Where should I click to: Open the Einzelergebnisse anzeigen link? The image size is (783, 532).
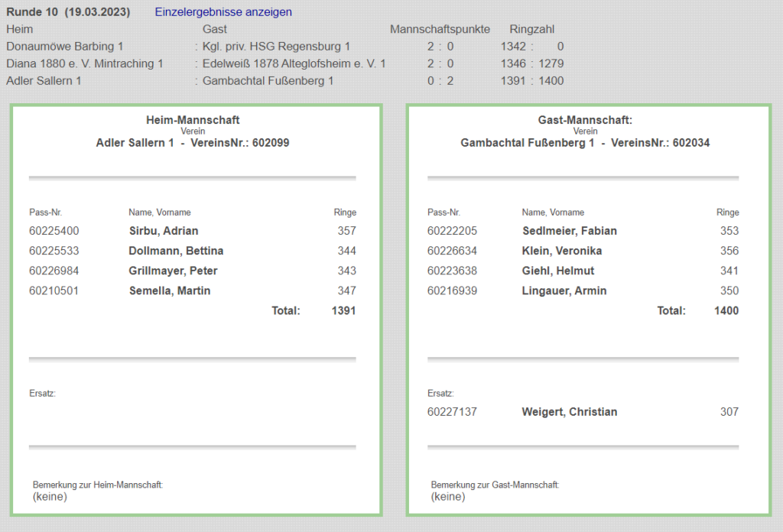click(223, 12)
